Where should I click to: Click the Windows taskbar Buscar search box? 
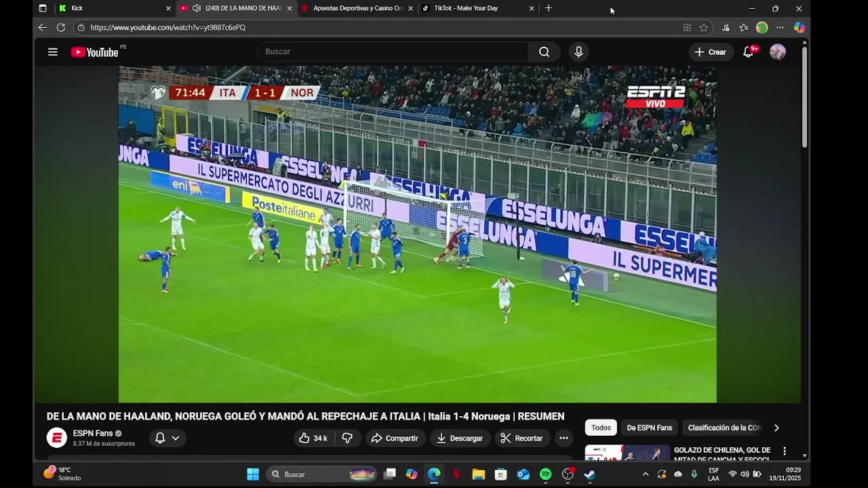[323, 474]
